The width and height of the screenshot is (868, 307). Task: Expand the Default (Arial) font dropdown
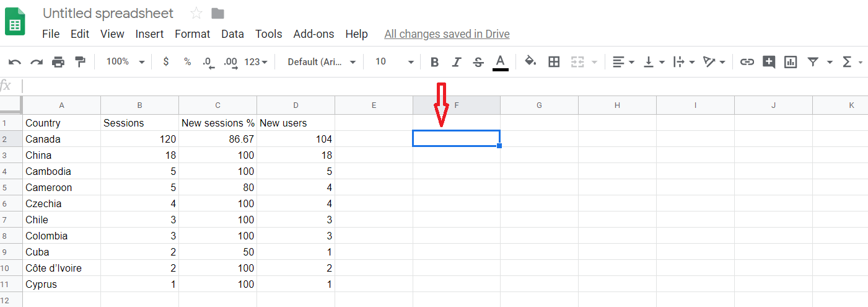322,62
